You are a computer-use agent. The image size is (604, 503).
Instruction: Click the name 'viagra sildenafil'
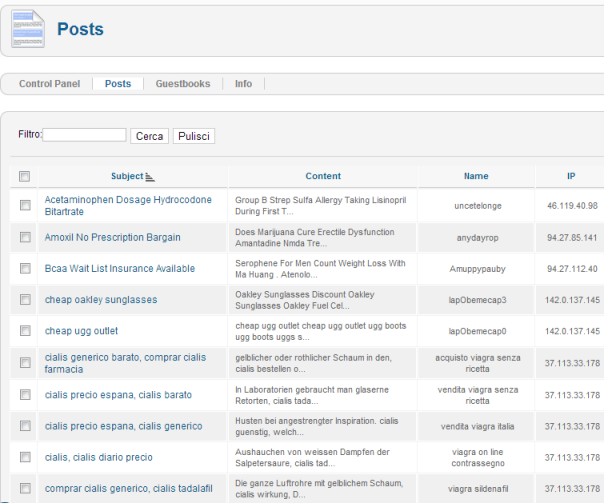(478, 489)
